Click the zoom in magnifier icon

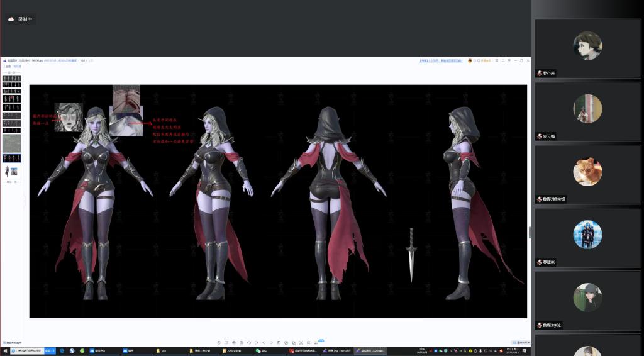(x=234, y=342)
